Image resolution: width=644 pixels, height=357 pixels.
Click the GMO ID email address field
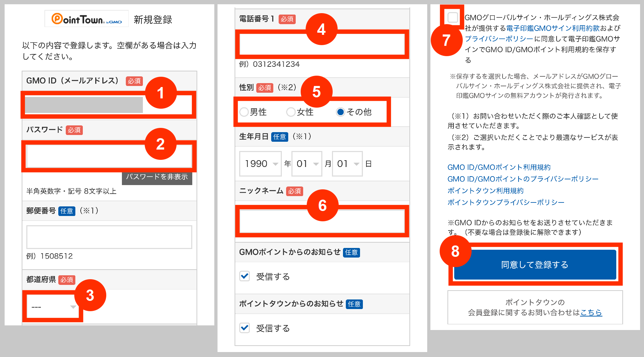[108, 105]
